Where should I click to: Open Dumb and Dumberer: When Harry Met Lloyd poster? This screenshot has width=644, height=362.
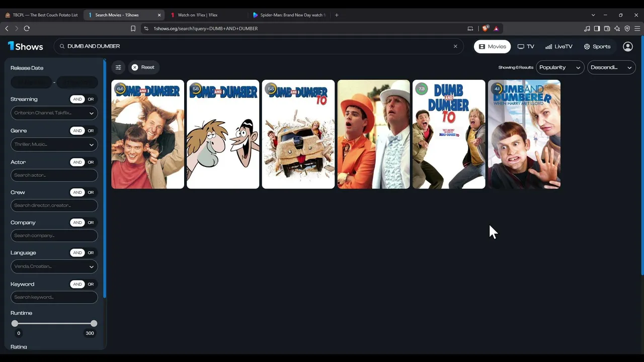[524, 134]
